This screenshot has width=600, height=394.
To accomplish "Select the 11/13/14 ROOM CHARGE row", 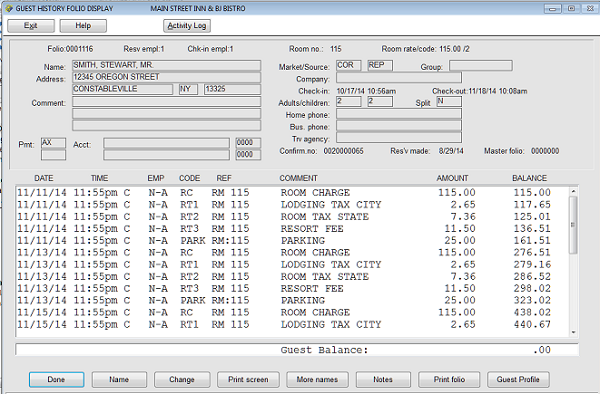I will click(x=293, y=252).
